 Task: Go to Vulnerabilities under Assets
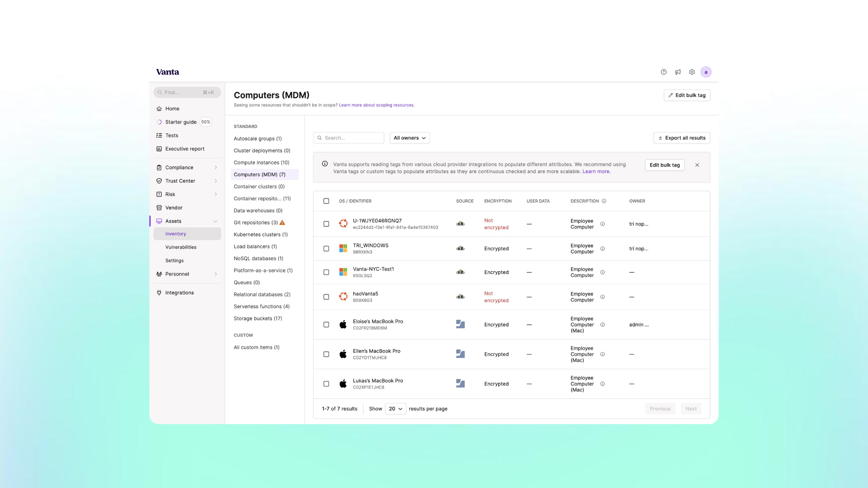click(181, 247)
